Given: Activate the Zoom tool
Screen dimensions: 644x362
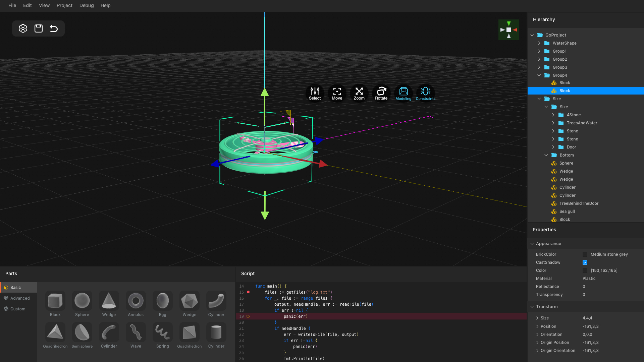Looking at the screenshot, I should tap(359, 93).
